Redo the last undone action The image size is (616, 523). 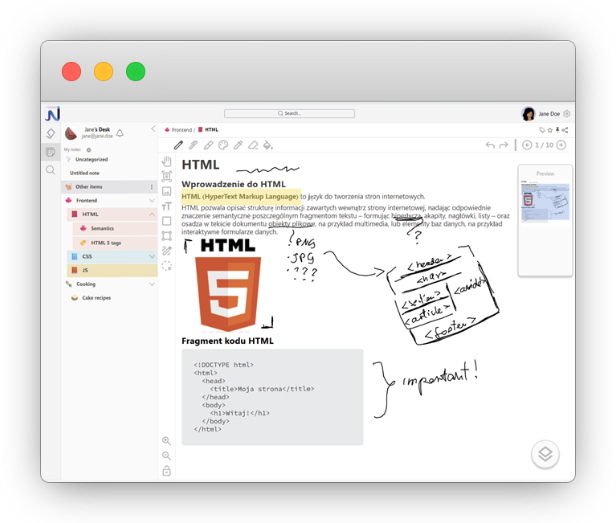[503, 145]
